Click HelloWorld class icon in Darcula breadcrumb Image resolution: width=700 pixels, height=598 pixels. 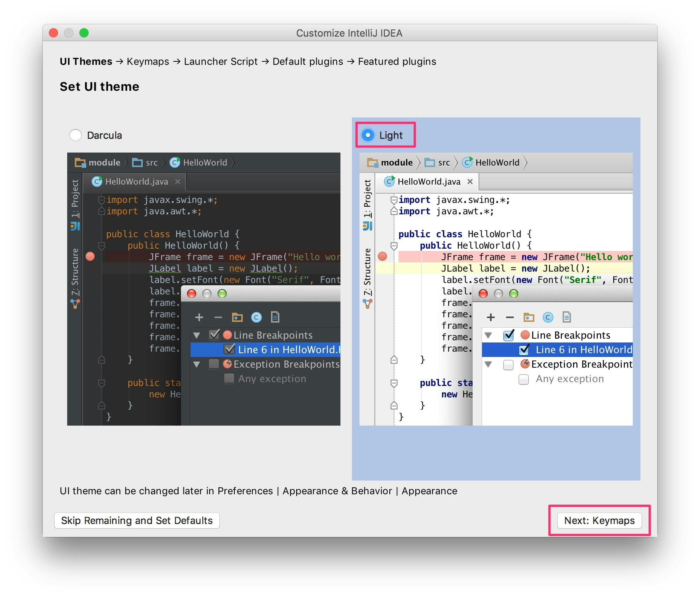[175, 162]
